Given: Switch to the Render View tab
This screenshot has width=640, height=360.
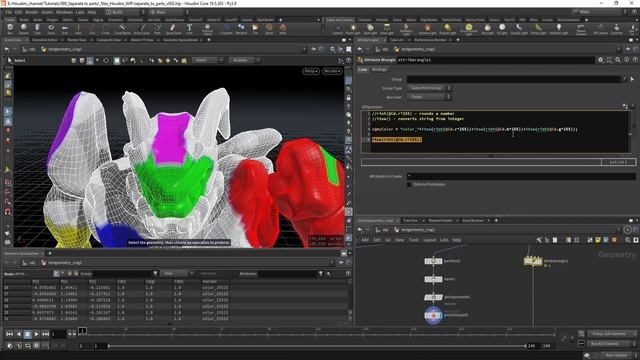Looking at the screenshot, I should (77, 40).
